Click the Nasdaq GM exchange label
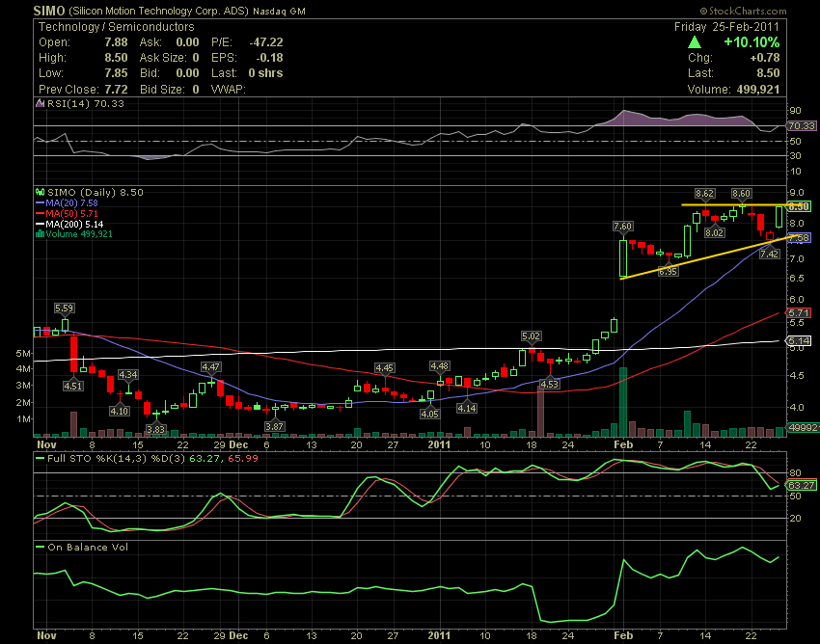Viewport: 820px width, 644px height. 279,11
